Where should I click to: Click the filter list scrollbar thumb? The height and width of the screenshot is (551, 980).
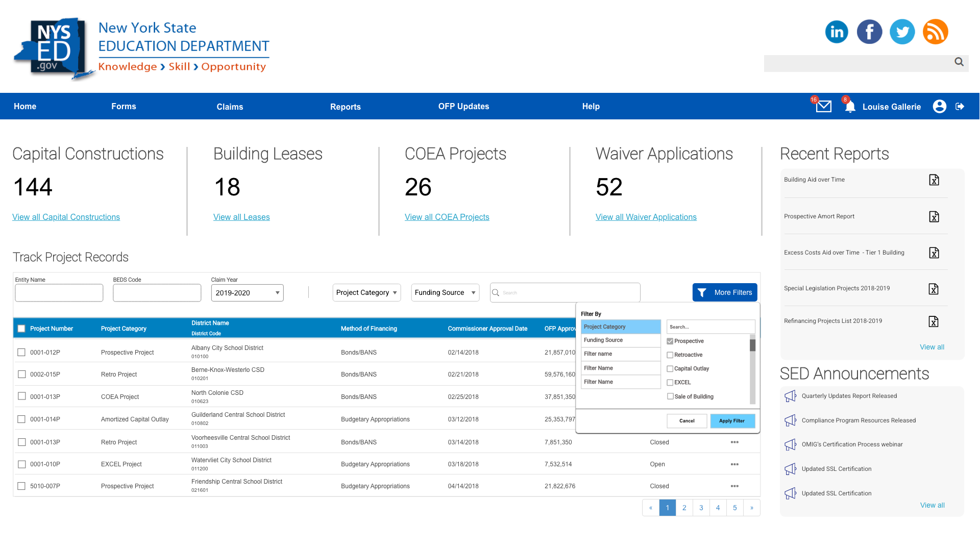pyautogui.click(x=752, y=345)
